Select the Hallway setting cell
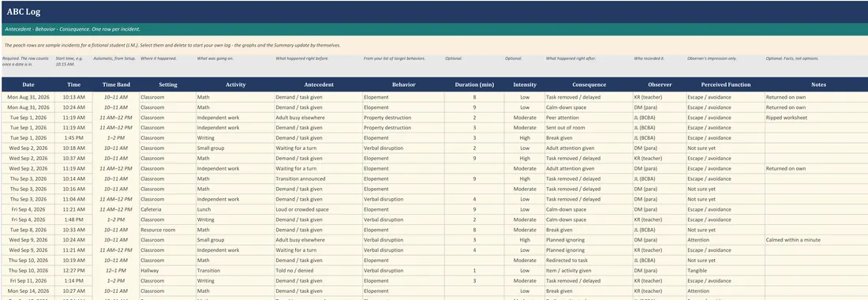 click(168, 271)
